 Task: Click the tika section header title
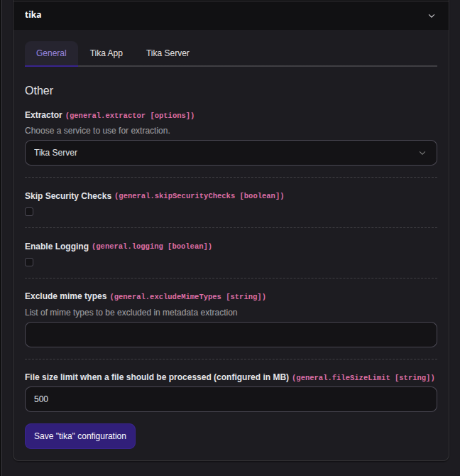click(x=33, y=15)
